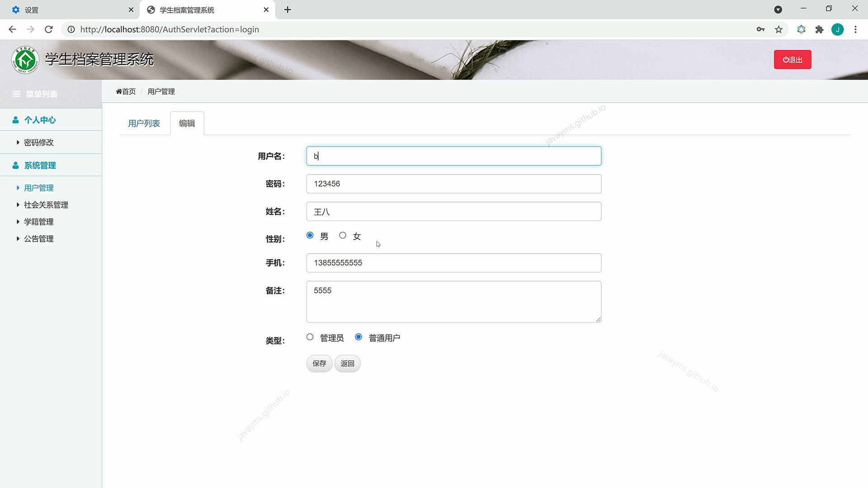The width and height of the screenshot is (868, 488).
Task: Open the browser profile avatar menu
Action: point(838,29)
